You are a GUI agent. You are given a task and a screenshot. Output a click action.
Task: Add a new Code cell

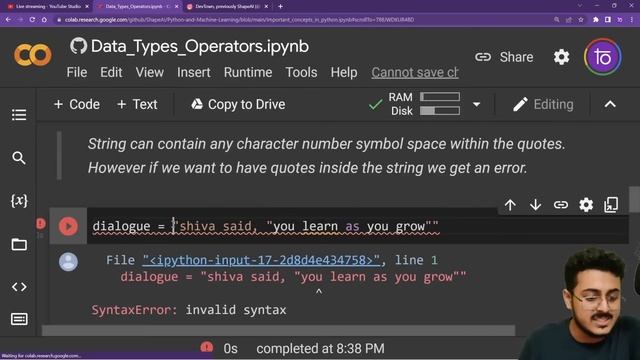tap(76, 104)
